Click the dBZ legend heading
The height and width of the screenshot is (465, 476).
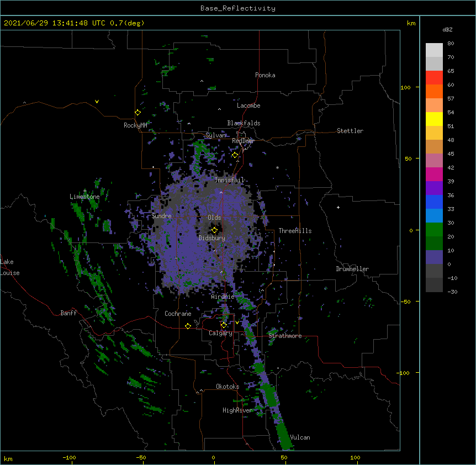point(447,29)
